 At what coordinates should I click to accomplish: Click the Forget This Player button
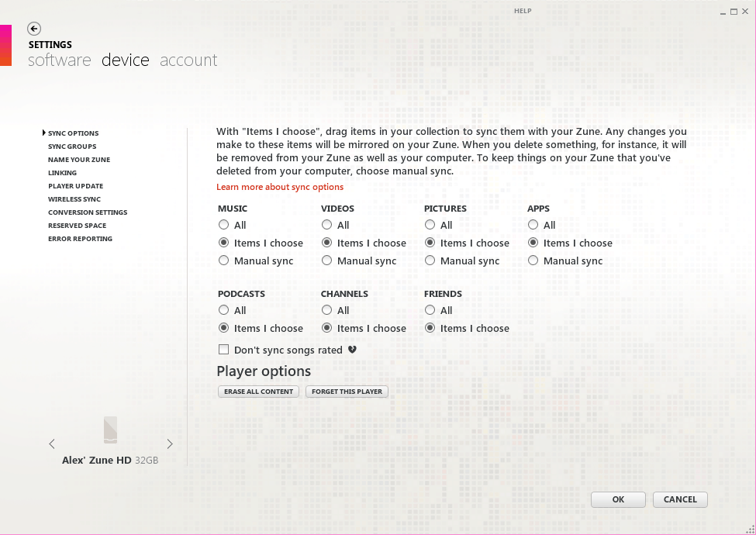(x=347, y=392)
